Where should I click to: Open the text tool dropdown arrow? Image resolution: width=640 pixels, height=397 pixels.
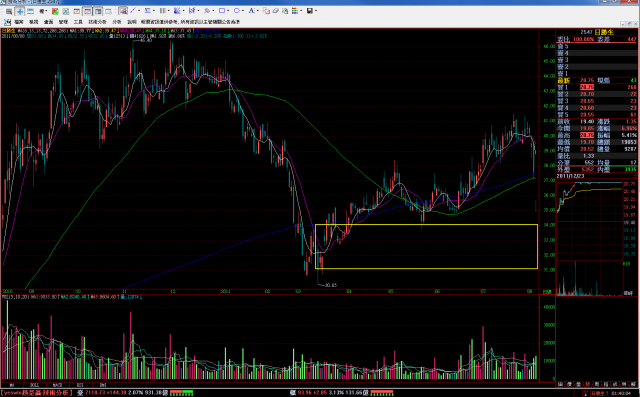[x=258, y=11]
